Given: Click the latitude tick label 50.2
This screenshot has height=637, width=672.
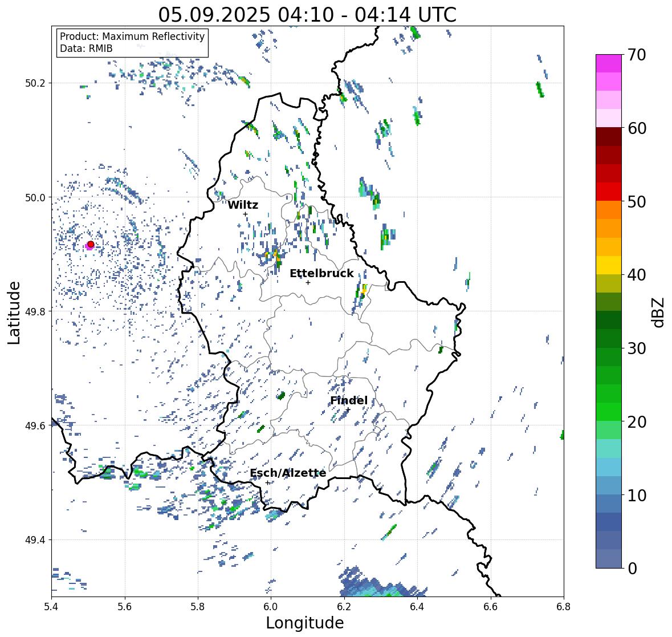Looking at the screenshot, I should (x=35, y=83).
